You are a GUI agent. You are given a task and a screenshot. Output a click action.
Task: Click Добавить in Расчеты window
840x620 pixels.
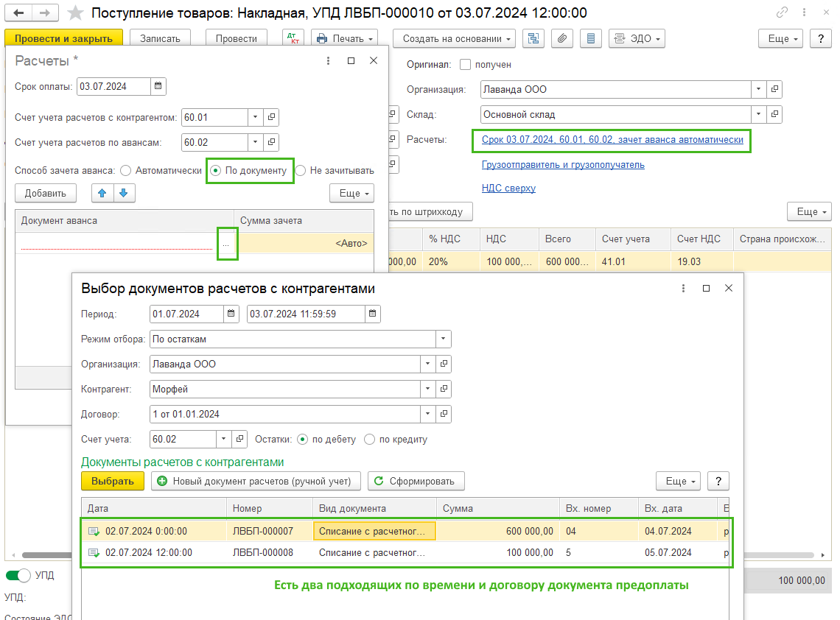pyautogui.click(x=46, y=193)
